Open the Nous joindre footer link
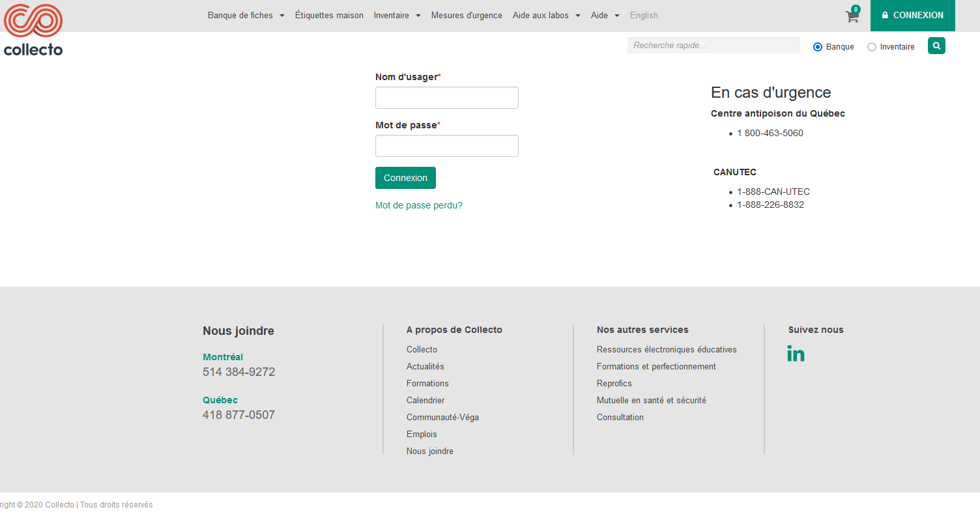Viewport: 980px width, 514px height. click(430, 451)
